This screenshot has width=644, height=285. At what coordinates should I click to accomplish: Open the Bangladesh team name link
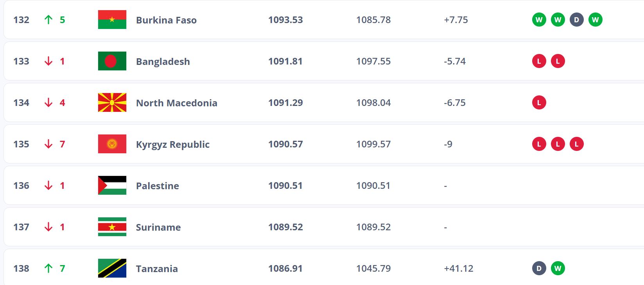(x=163, y=61)
